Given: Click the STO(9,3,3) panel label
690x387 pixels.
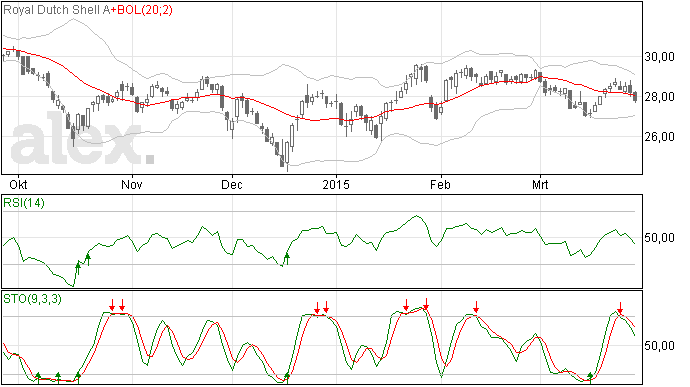Looking at the screenshot, I should click(32, 299).
